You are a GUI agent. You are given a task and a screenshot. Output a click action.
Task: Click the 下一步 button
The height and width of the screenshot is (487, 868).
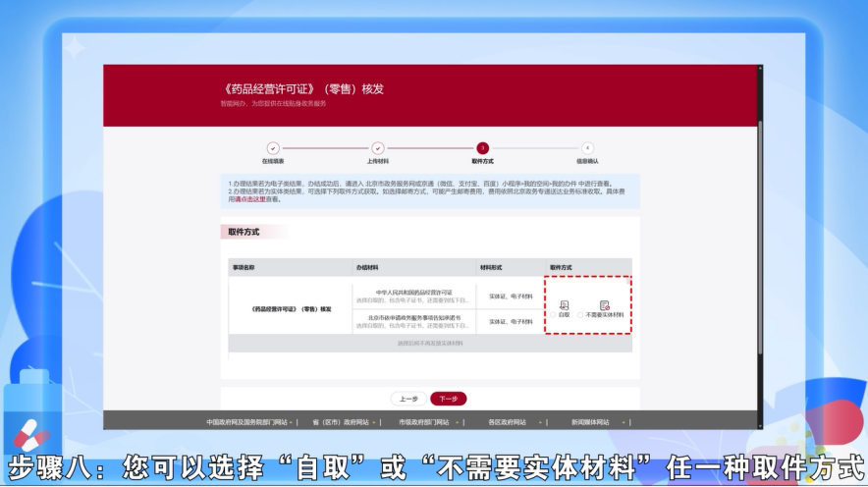[449, 399]
